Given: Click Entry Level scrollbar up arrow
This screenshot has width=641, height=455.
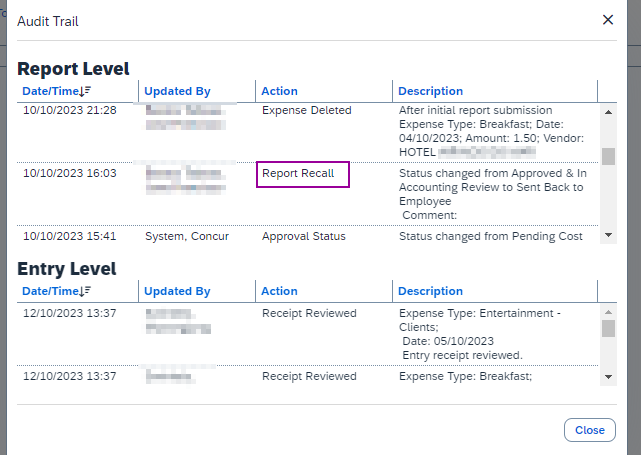Looking at the screenshot, I should point(608,312).
